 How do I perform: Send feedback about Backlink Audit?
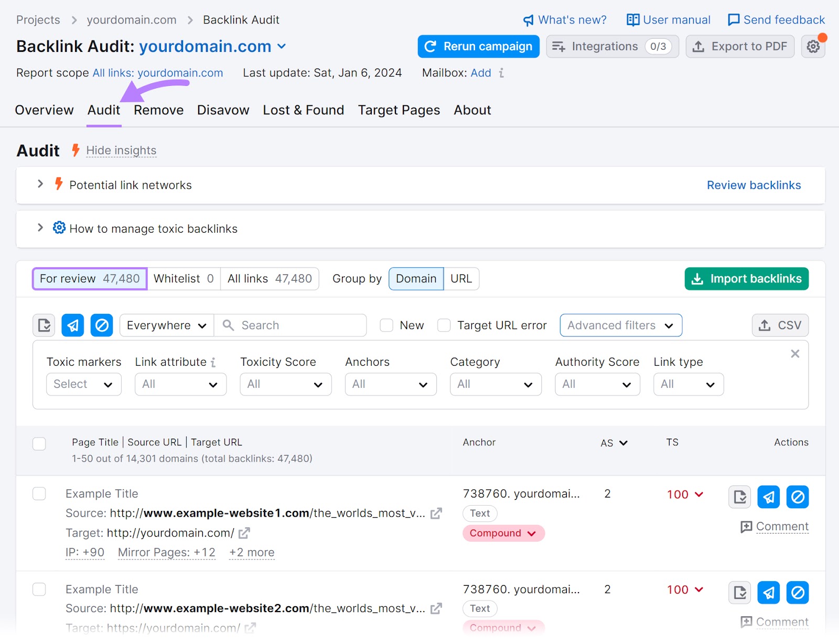[x=776, y=19]
